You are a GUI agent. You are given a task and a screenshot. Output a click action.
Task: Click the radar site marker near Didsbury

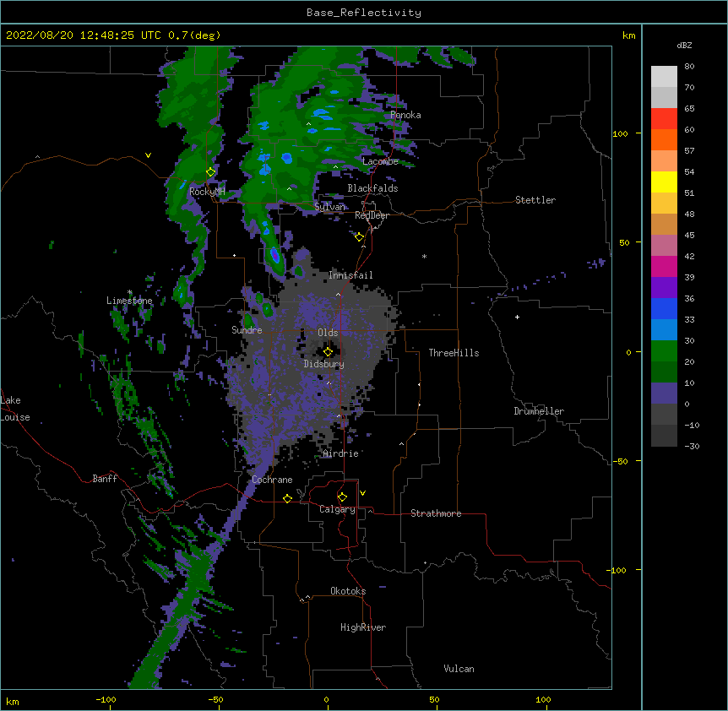pyautogui.click(x=328, y=352)
